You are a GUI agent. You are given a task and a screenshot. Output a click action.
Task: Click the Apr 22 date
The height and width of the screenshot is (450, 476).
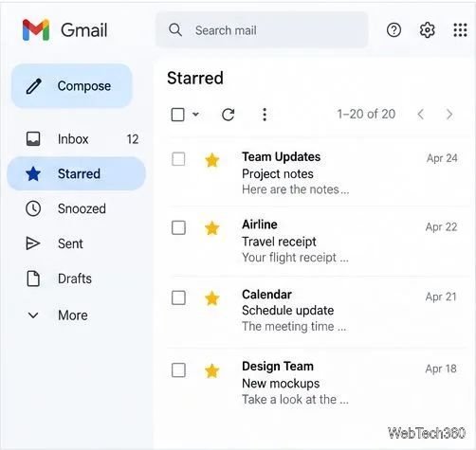coord(441,227)
